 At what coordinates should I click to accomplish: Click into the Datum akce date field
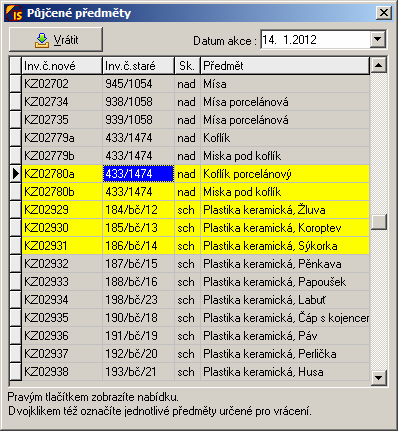[x=315, y=40]
